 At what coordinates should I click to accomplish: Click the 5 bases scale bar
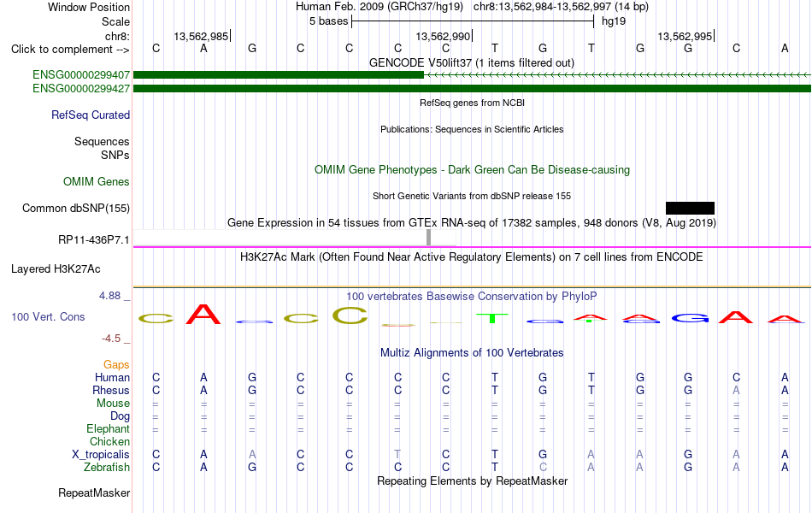point(473,21)
